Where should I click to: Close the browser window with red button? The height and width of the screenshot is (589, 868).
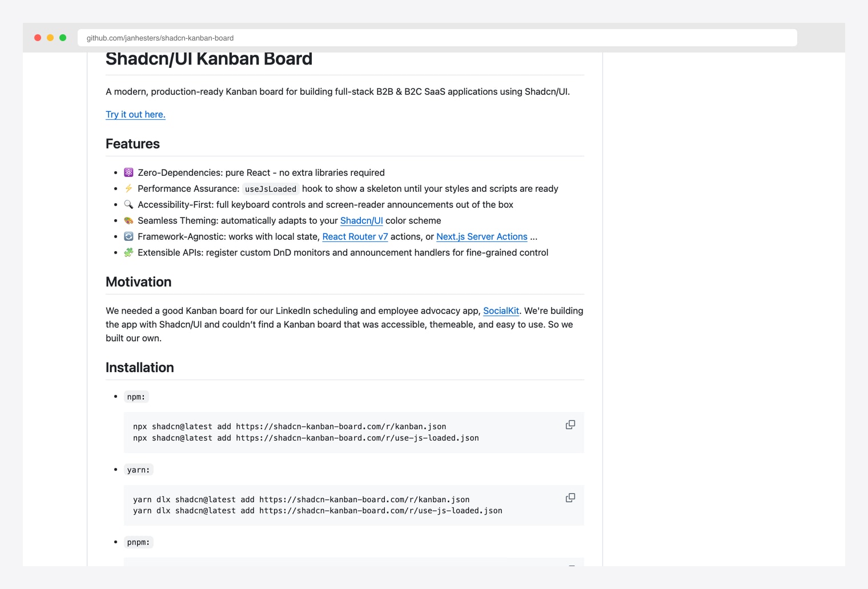38,38
